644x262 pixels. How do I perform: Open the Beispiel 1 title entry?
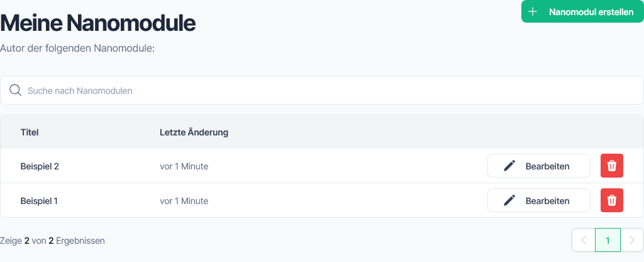(39, 201)
